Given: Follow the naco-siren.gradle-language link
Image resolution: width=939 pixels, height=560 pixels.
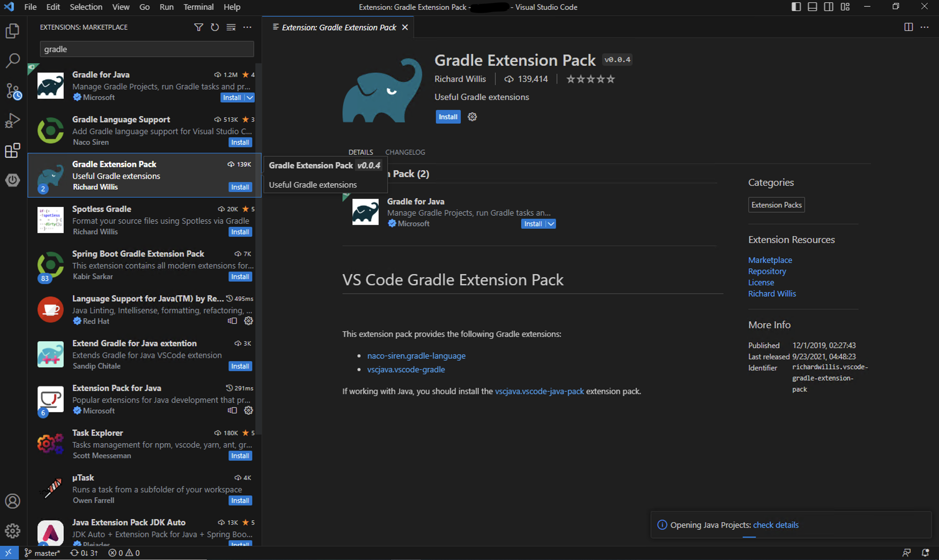Looking at the screenshot, I should click(416, 356).
